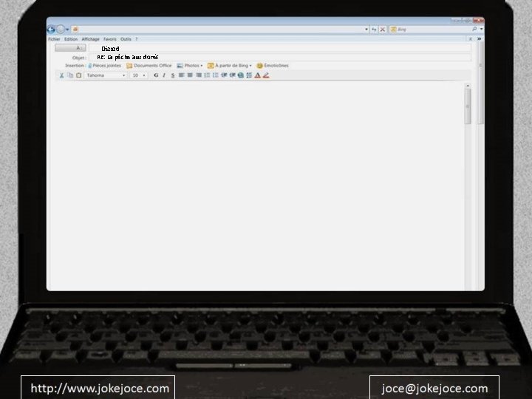Open the Fichier menu

pos(54,39)
